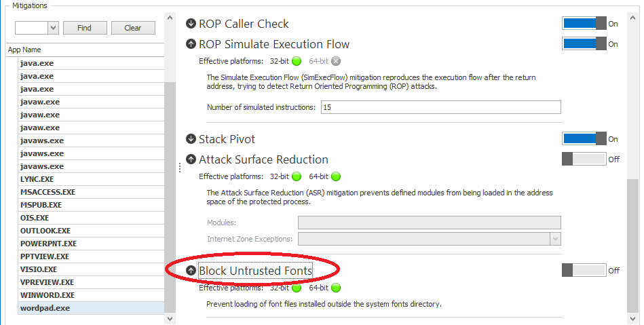Collapse the Block Untrusted Fonts arrow icon
644x325 pixels.
[191, 270]
